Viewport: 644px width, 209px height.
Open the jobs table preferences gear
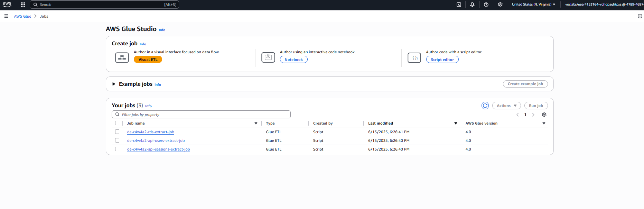(544, 115)
